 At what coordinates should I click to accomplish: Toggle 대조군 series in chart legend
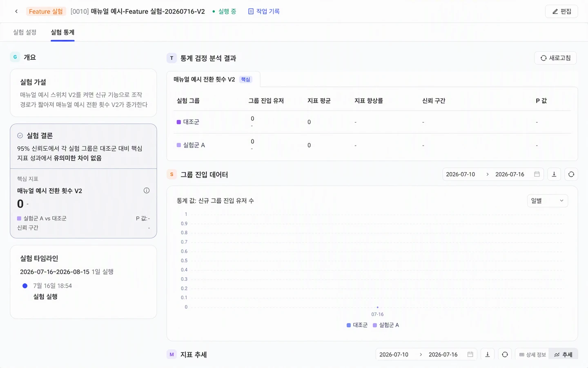click(357, 325)
